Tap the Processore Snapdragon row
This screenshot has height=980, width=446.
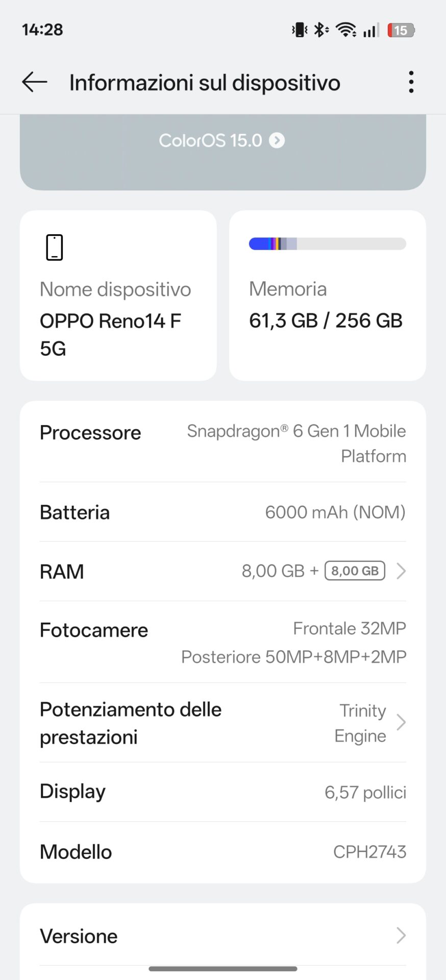point(223,443)
